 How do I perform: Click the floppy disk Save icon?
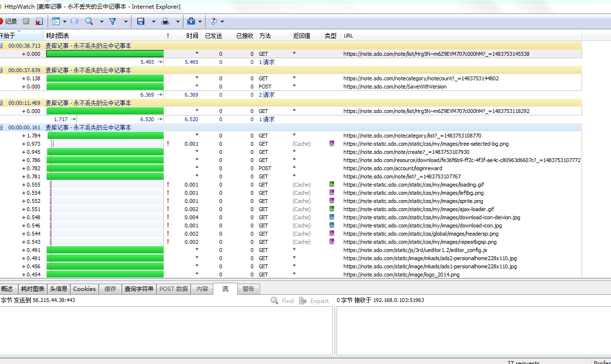(x=141, y=22)
